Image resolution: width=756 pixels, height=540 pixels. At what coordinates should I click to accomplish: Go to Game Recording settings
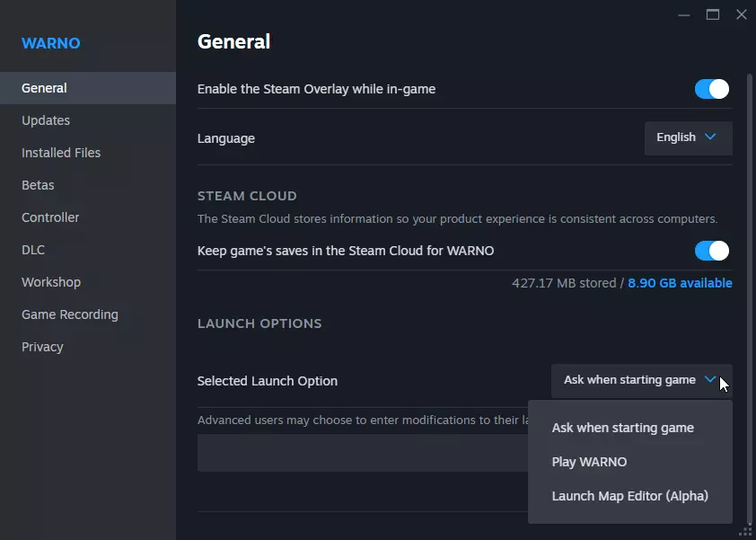click(x=70, y=314)
